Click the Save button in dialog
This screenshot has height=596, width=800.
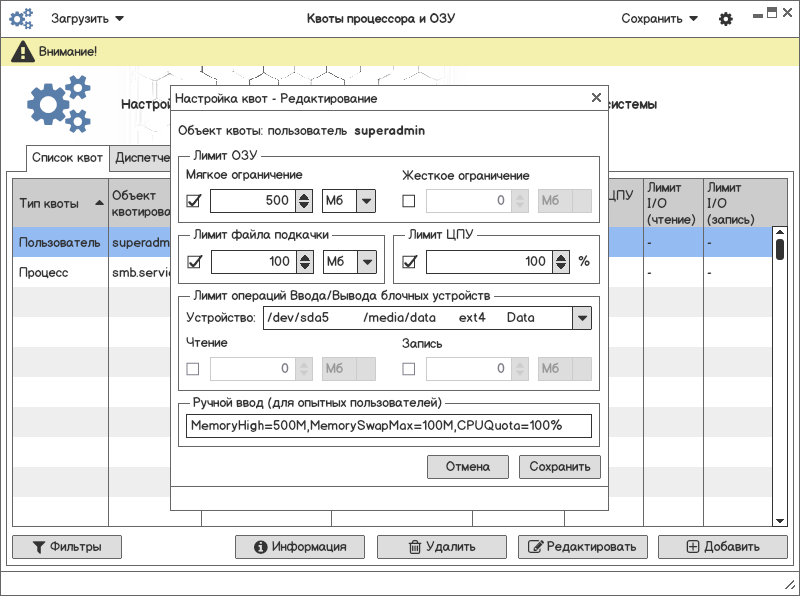pyautogui.click(x=559, y=467)
